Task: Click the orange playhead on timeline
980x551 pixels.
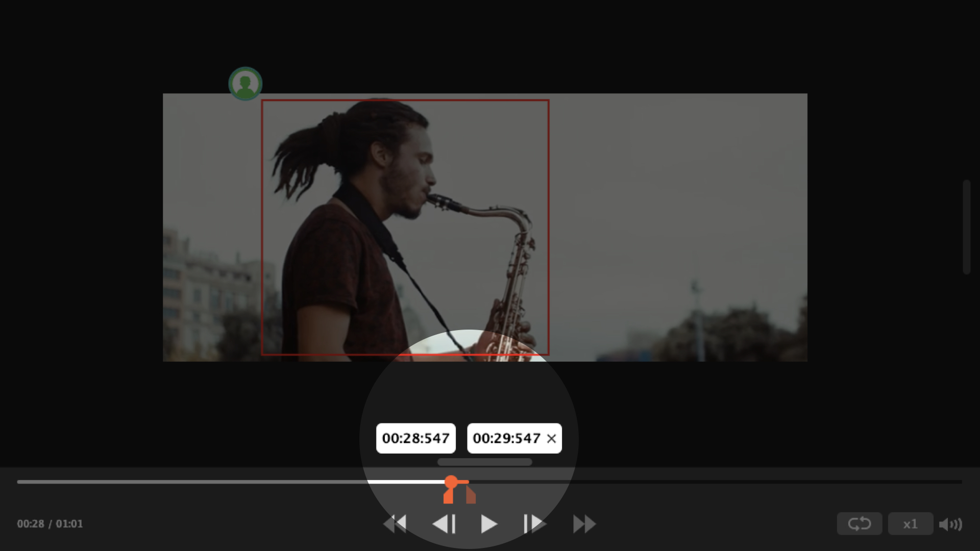Action: (x=451, y=482)
